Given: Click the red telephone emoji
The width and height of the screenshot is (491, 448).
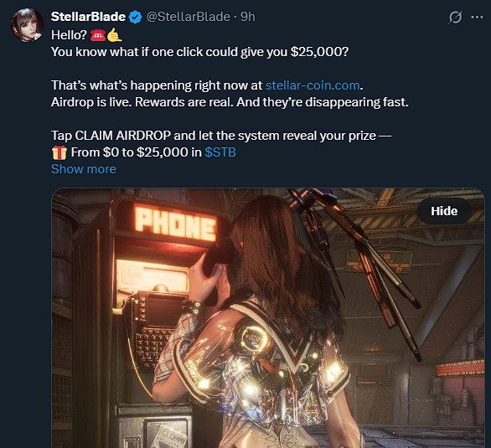Looking at the screenshot, I should (98, 35).
